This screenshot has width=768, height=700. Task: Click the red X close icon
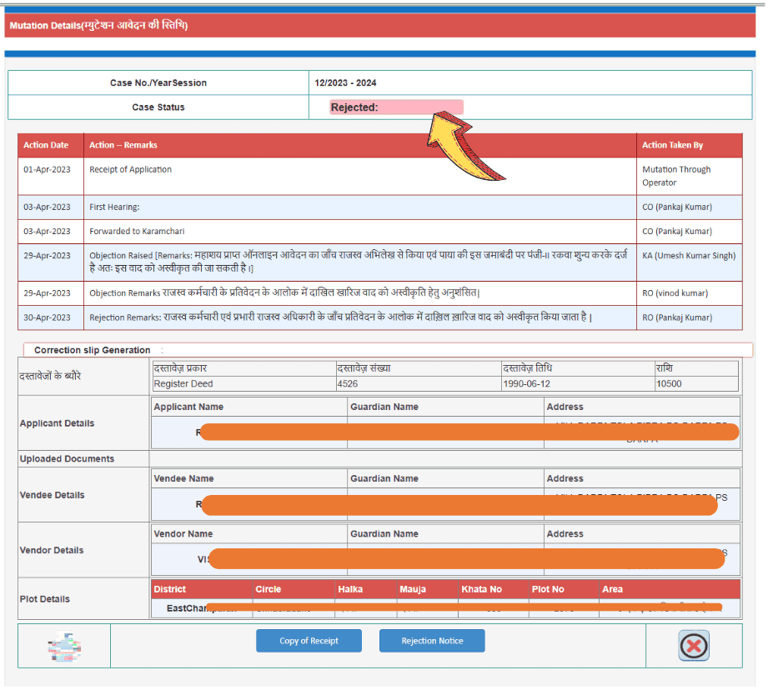click(x=693, y=646)
